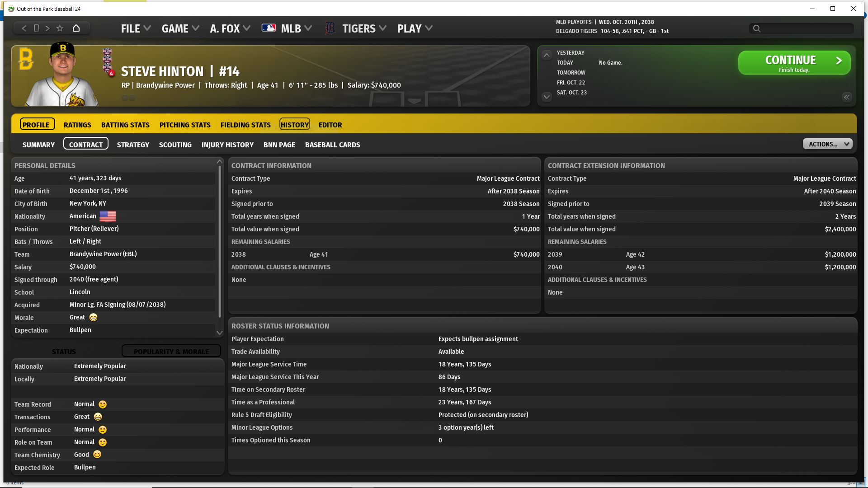Screen dimensions: 868x488
Task: Click the bookmark star icon
Action: tap(60, 28)
